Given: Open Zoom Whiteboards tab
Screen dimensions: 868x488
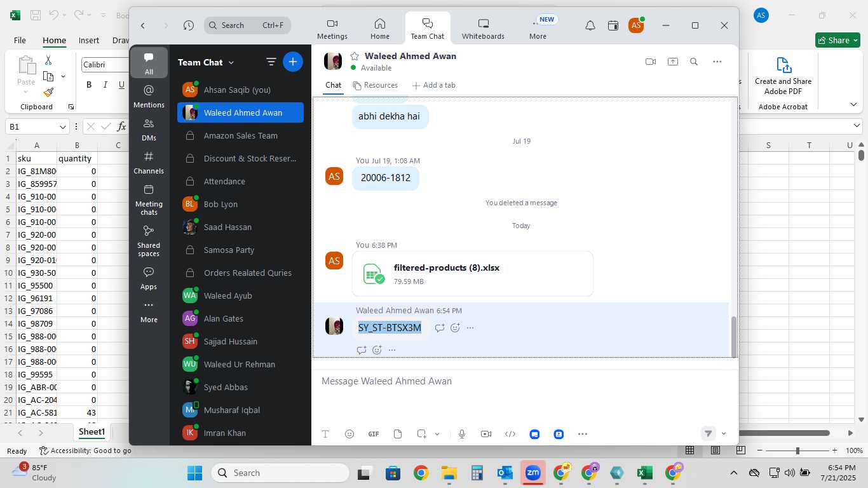Looking at the screenshot, I should click(x=483, y=29).
